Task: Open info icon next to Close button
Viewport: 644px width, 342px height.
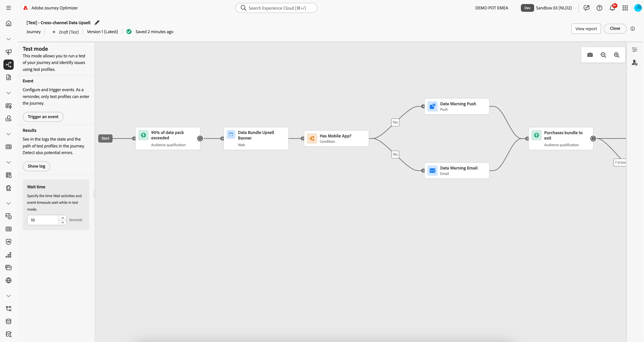Action: point(633,28)
